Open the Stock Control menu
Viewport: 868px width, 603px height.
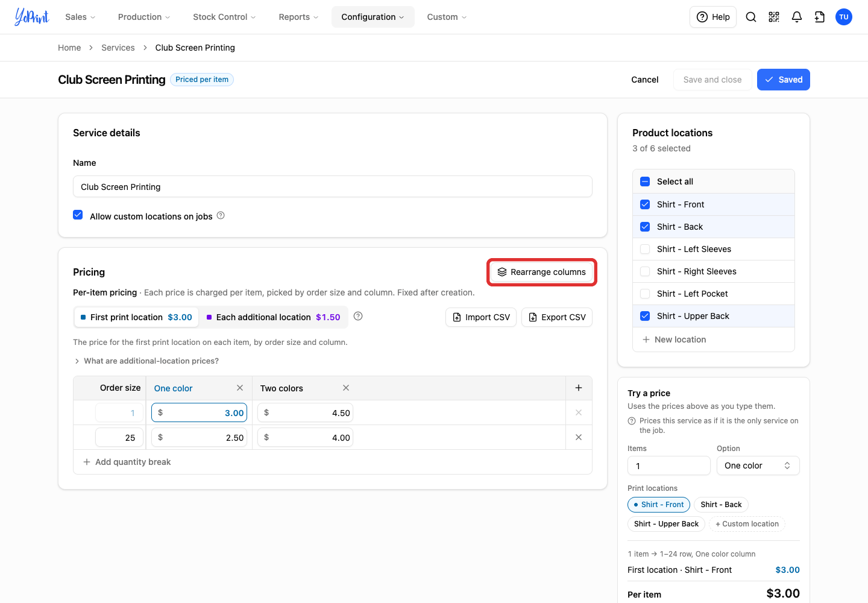coord(224,17)
